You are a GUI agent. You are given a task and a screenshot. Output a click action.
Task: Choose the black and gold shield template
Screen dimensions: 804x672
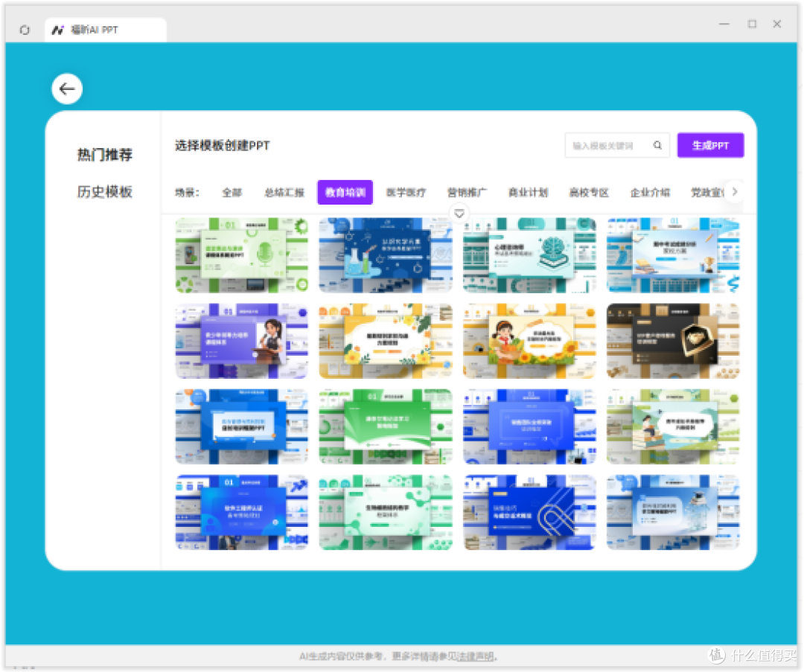[673, 341]
